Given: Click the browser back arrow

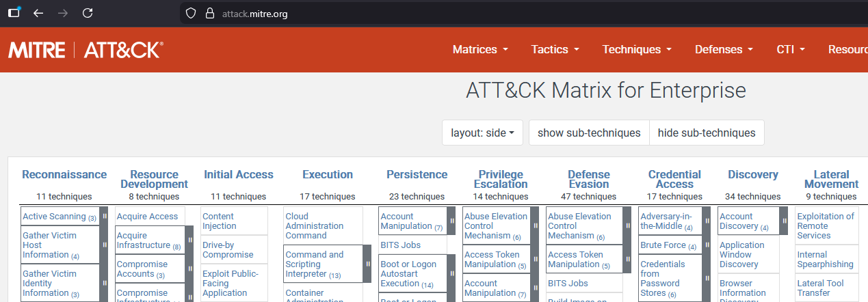Looking at the screenshot, I should [x=38, y=12].
